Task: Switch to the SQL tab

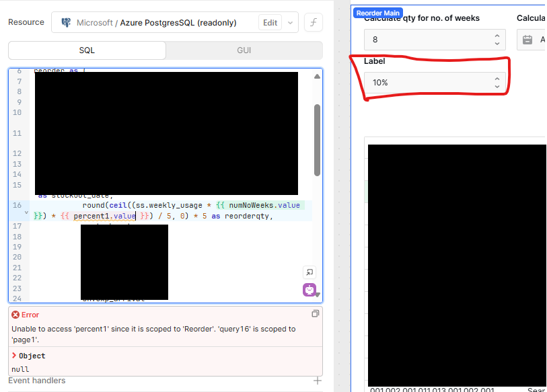Action: point(87,50)
